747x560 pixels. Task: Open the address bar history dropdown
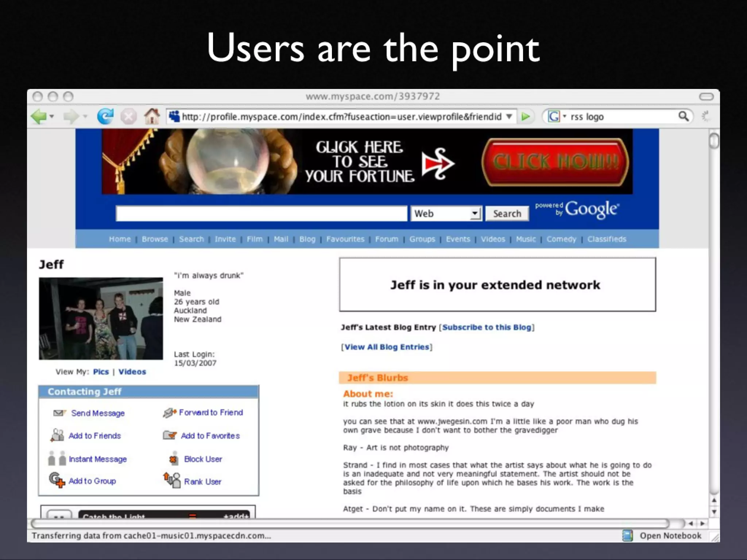tap(509, 117)
